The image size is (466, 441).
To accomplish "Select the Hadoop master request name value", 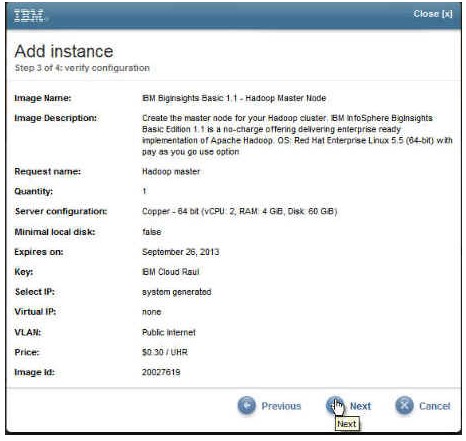I will (171, 171).
